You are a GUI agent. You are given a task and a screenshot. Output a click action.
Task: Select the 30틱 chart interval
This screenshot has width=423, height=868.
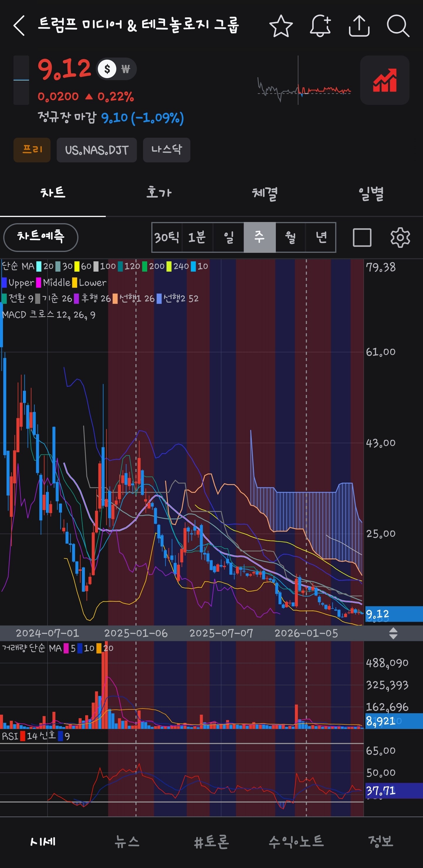167,237
